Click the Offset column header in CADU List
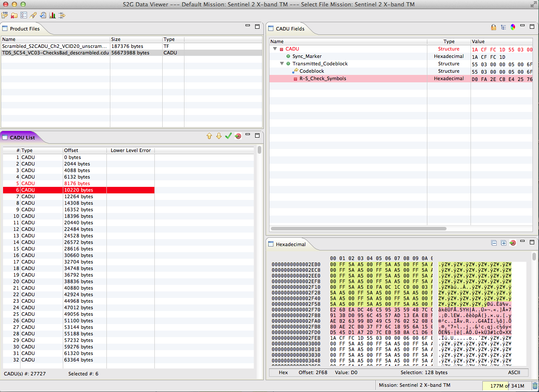Screen dimensions: 539x392 [84, 150]
